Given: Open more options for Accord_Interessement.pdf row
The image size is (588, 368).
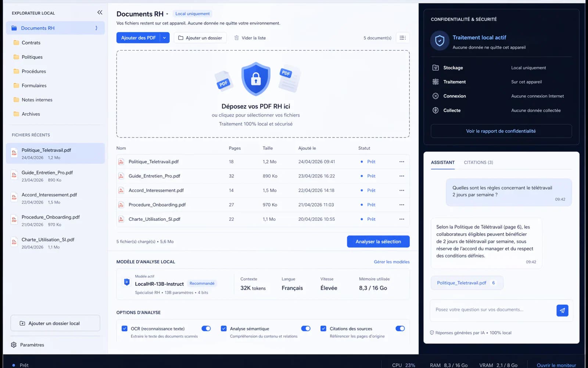Looking at the screenshot, I should tap(402, 190).
